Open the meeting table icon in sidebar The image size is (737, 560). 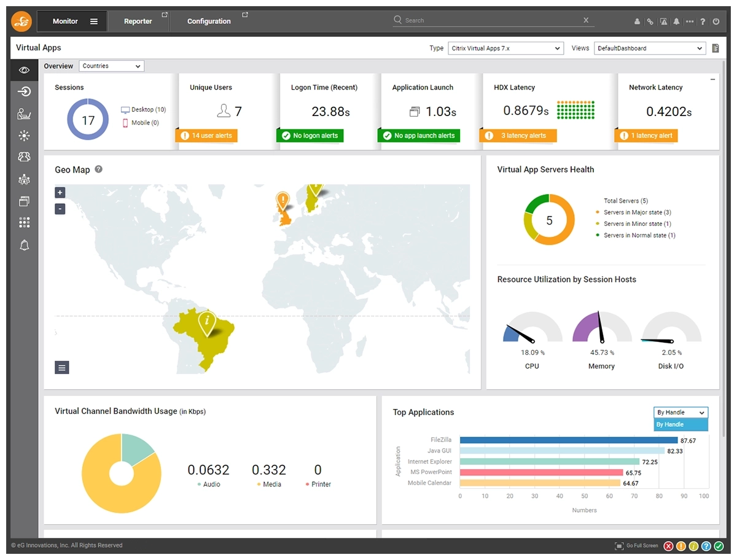(24, 179)
